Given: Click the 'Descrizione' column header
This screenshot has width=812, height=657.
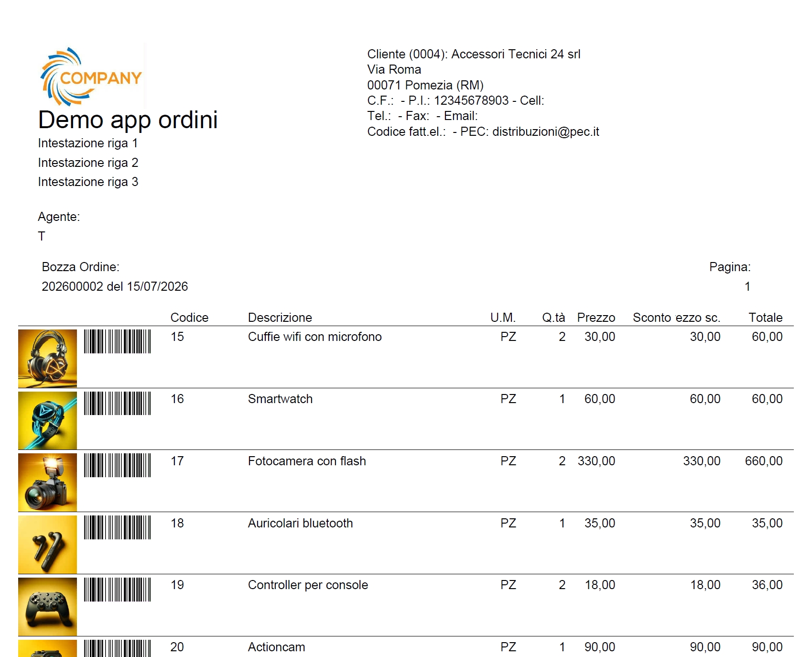Looking at the screenshot, I should pyautogui.click(x=280, y=318).
